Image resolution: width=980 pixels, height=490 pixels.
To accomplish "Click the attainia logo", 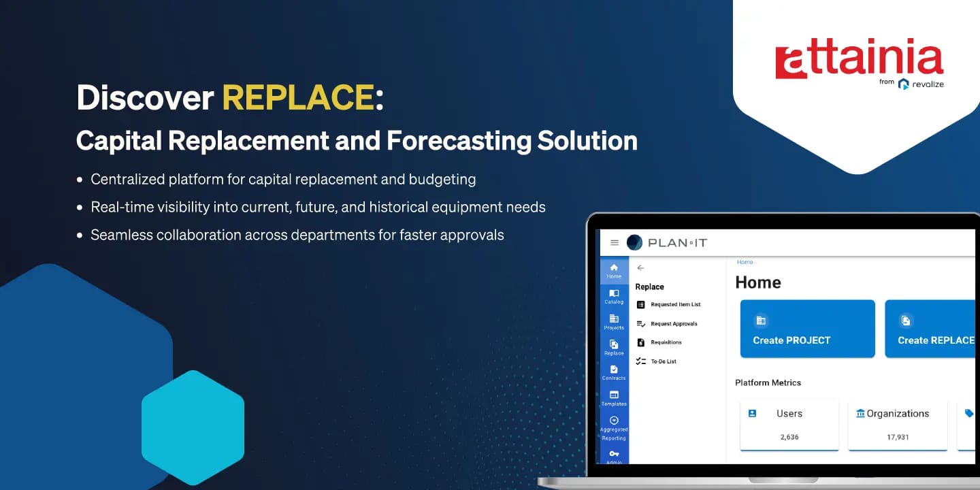I will [x=859, y=59].
